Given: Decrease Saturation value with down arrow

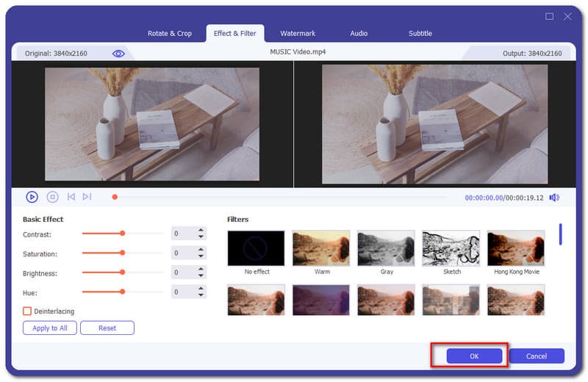Looking at the screenshot, I should coord(201,256).
